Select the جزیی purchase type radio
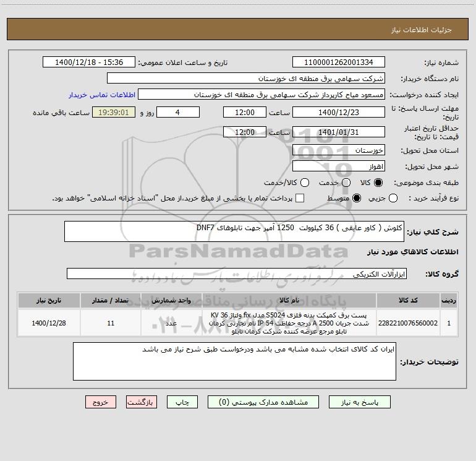The height and width of the screenshot is (461, 476). 393,198
